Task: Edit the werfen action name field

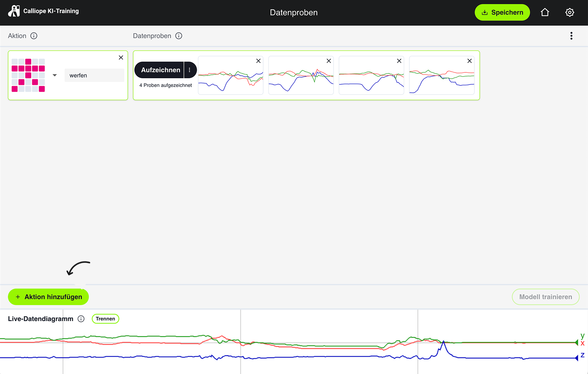Action: [94, 75]
